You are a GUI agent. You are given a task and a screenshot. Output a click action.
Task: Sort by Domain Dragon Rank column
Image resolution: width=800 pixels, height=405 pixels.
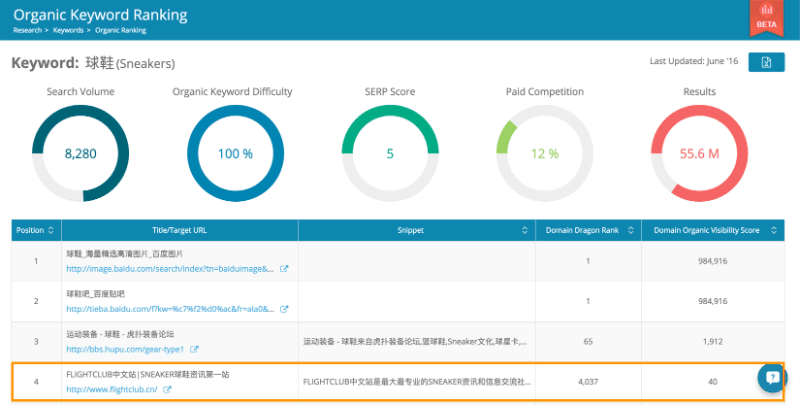pos(631,230)
